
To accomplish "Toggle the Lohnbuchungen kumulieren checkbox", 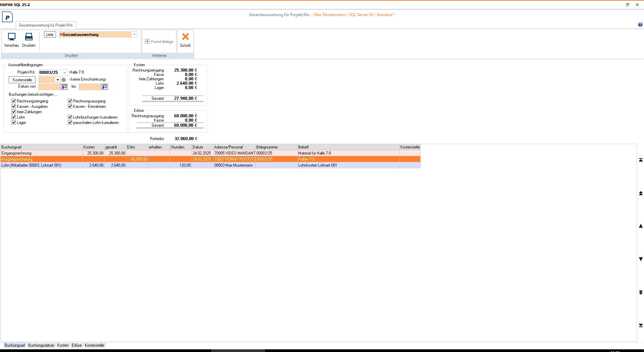I will click(70, 117).
